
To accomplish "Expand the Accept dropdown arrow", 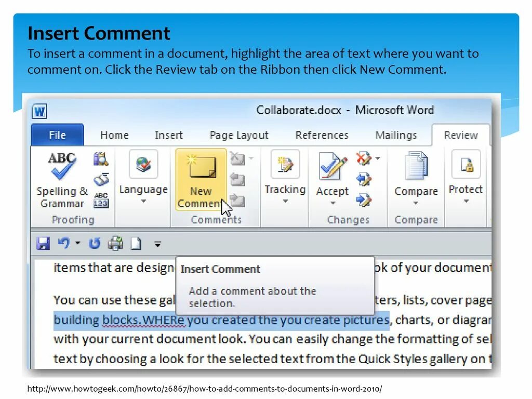I will point(333,203).
